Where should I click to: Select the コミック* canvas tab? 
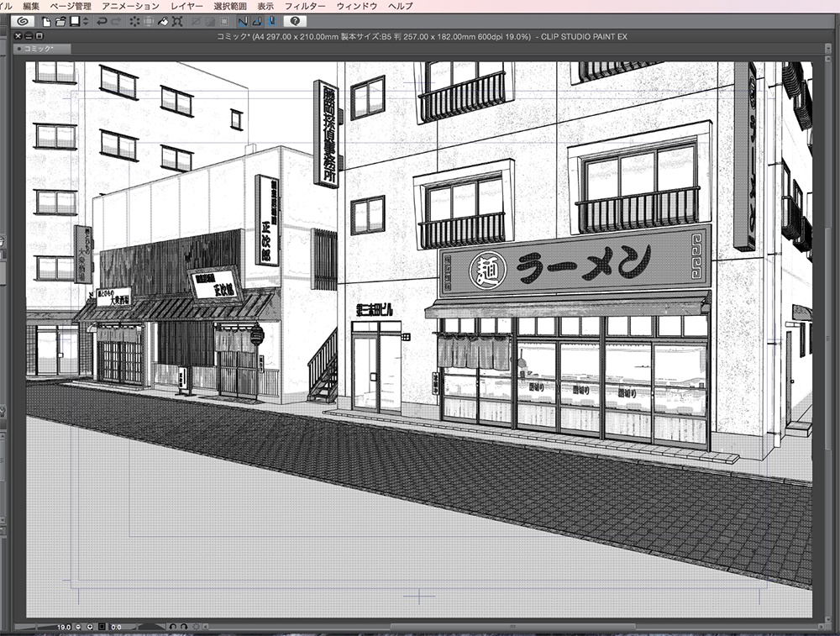(x=42, y=49)
